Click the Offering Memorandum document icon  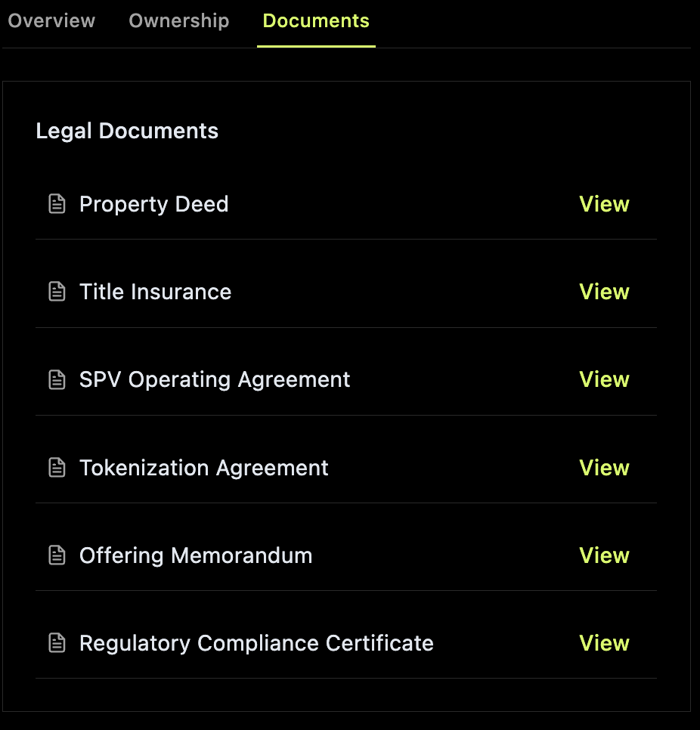coord(57,555)
